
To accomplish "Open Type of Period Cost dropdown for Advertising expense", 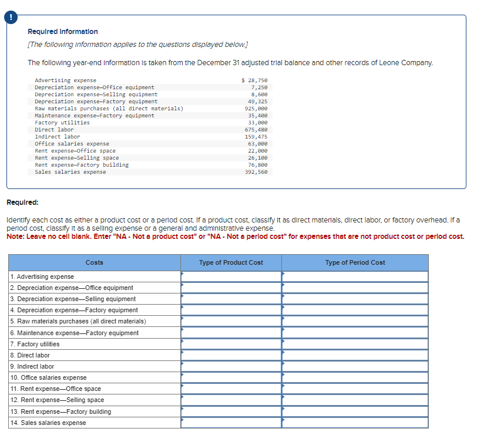I will coord(355,276).
